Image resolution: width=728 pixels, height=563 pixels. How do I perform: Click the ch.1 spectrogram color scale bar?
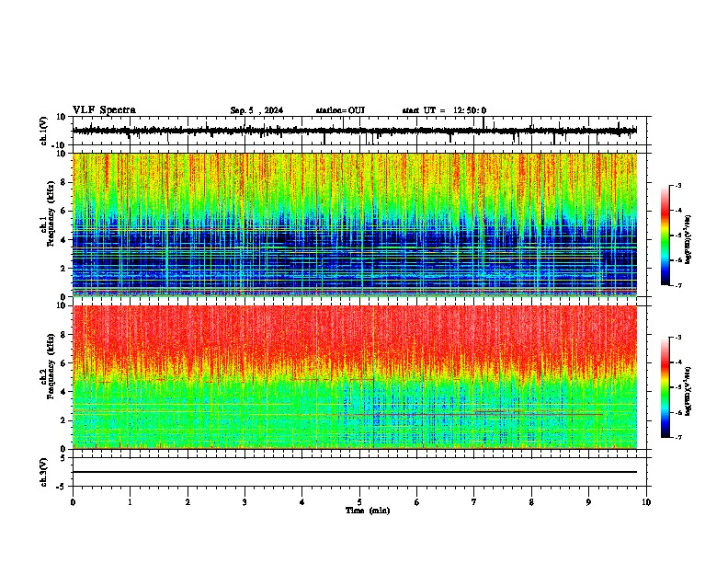click(x=665, y=236)
